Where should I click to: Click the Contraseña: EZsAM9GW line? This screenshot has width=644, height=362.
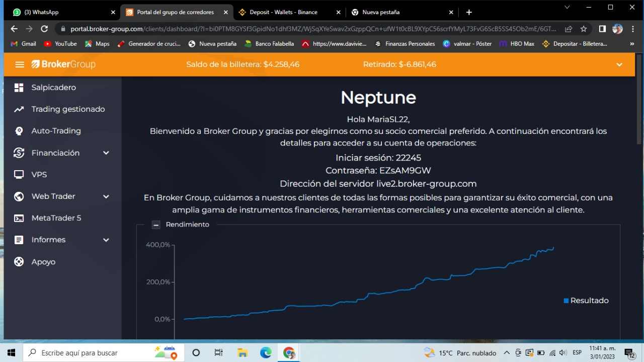click(378, 171)
